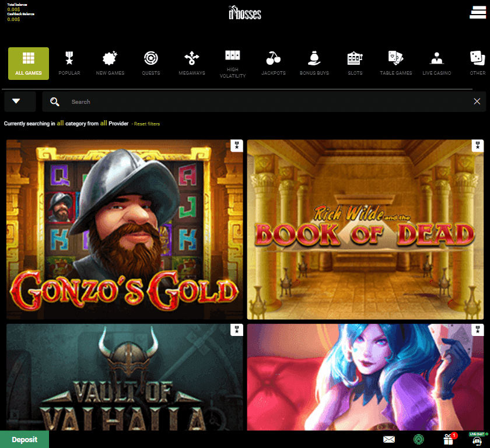Focus the game Search field
This screenshot has width=490, height=448.
pyautogui.click(x=264, y=101)
